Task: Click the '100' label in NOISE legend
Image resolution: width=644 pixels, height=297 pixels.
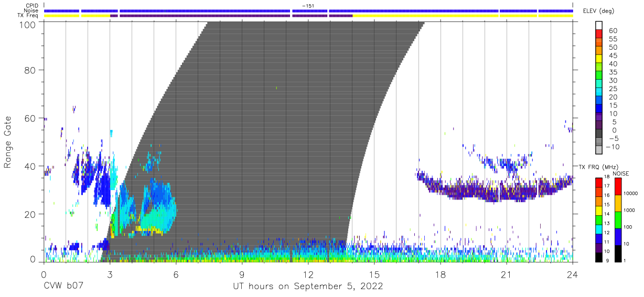Action: (x=629, y=227)
